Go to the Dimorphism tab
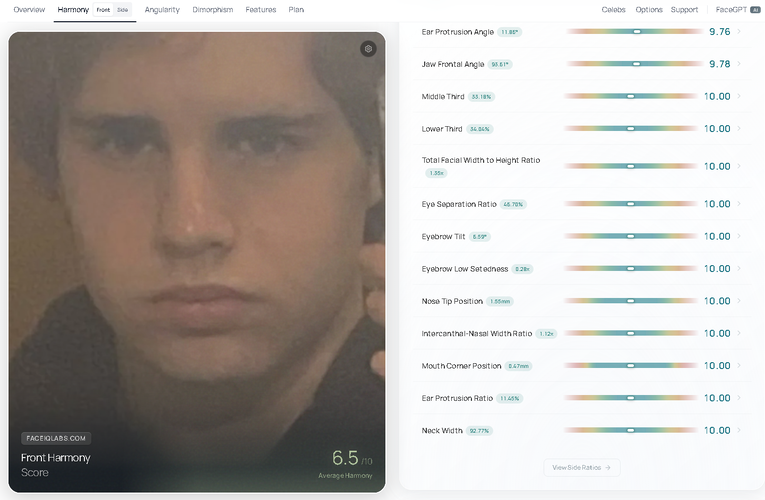 (x=213, y=10)
